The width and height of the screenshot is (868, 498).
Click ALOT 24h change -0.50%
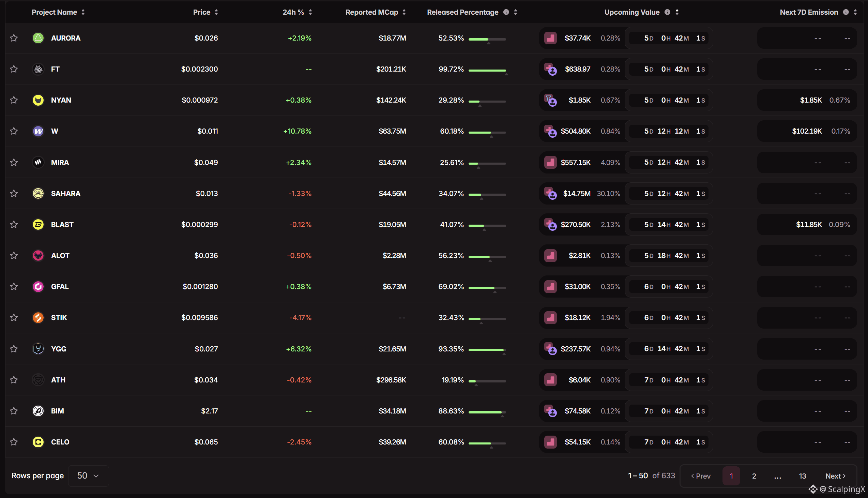299,256
